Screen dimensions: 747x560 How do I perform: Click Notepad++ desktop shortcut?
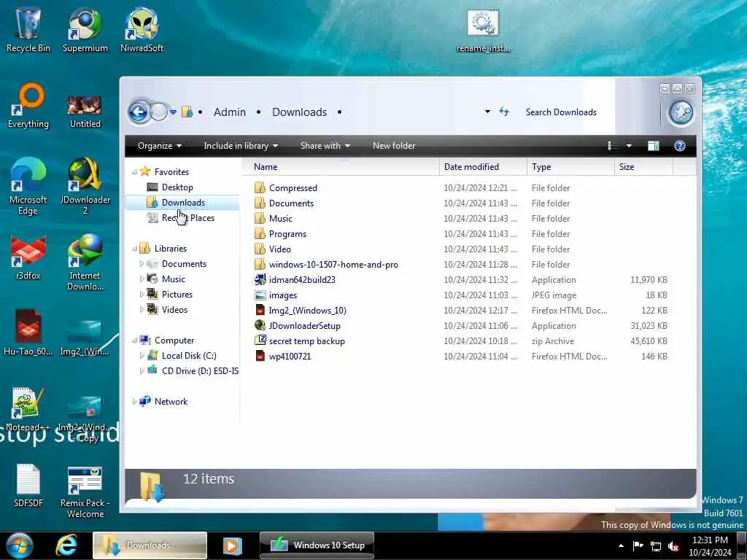(x=28, y=409)
